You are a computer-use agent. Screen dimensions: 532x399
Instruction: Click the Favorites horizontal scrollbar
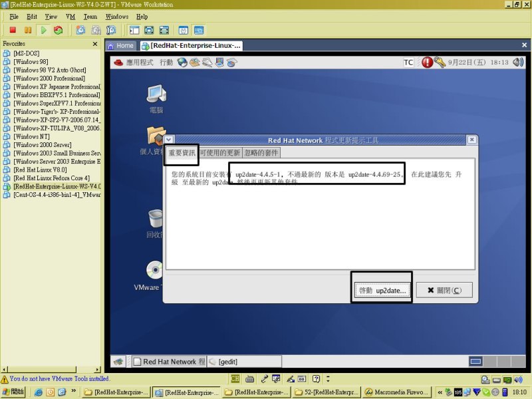pos(51,370)
